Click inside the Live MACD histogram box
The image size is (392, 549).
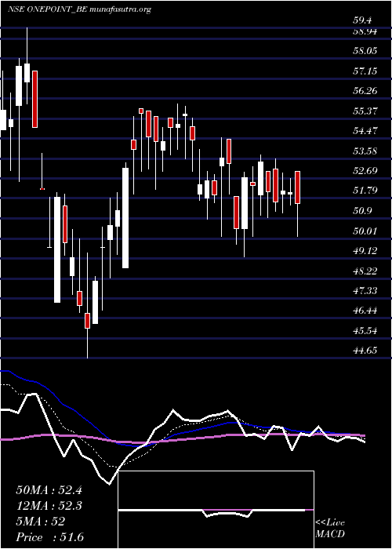216,510
